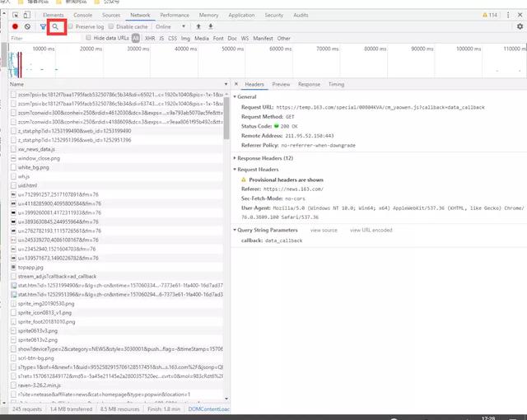Switch to the Elements tab

pyautogui.click(x=53, y=15)
